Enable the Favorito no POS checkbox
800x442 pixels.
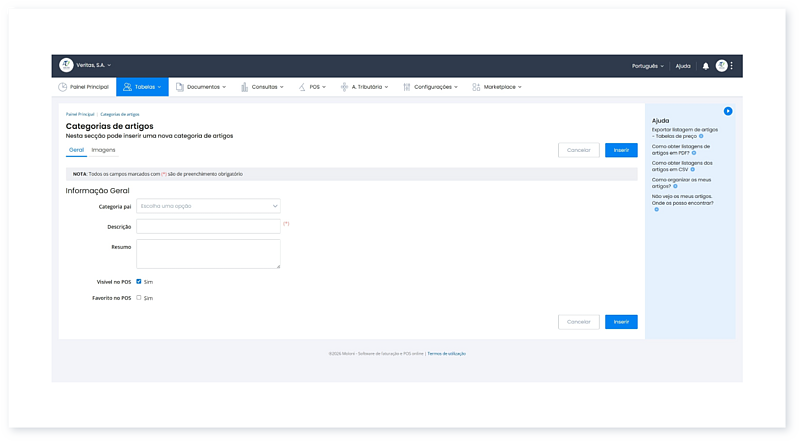point(139,298)
